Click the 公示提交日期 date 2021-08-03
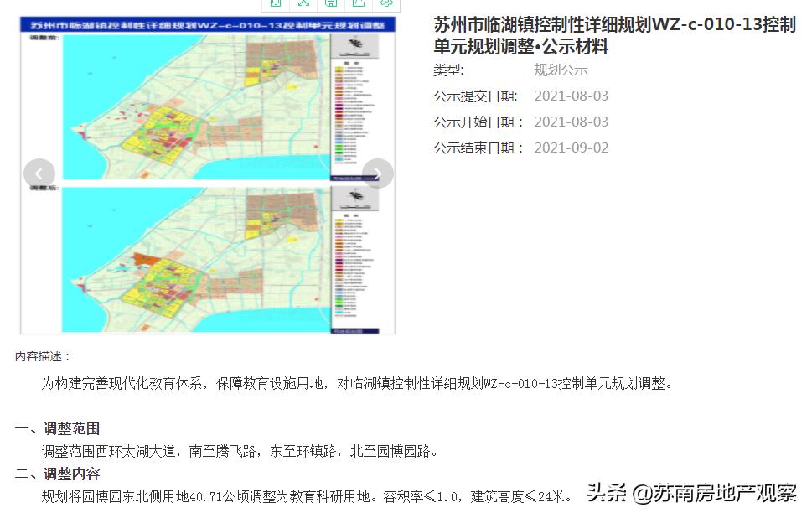Viewport: 812px width, 518px height. click(572, 96)
